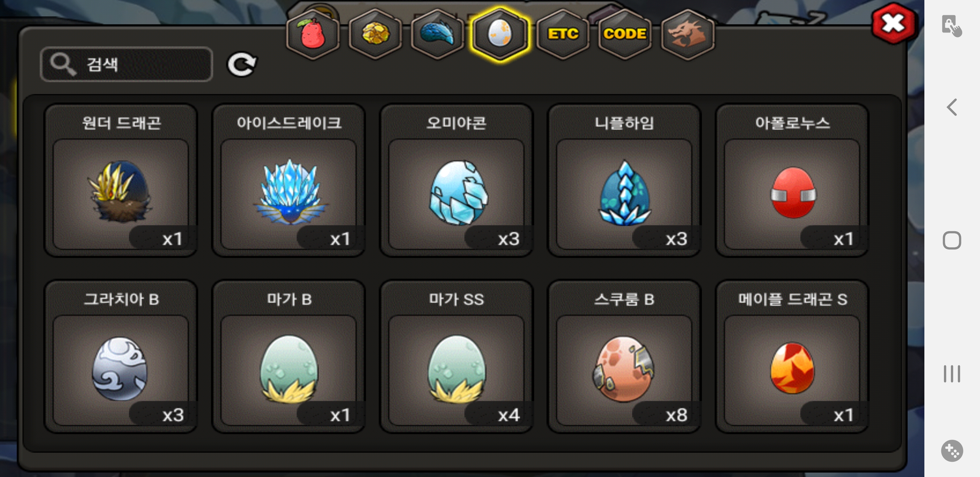Viewport: 980px width, 477px height.
Task: Choose the 스쿠룸 B egg
Action: click(624, 357)
